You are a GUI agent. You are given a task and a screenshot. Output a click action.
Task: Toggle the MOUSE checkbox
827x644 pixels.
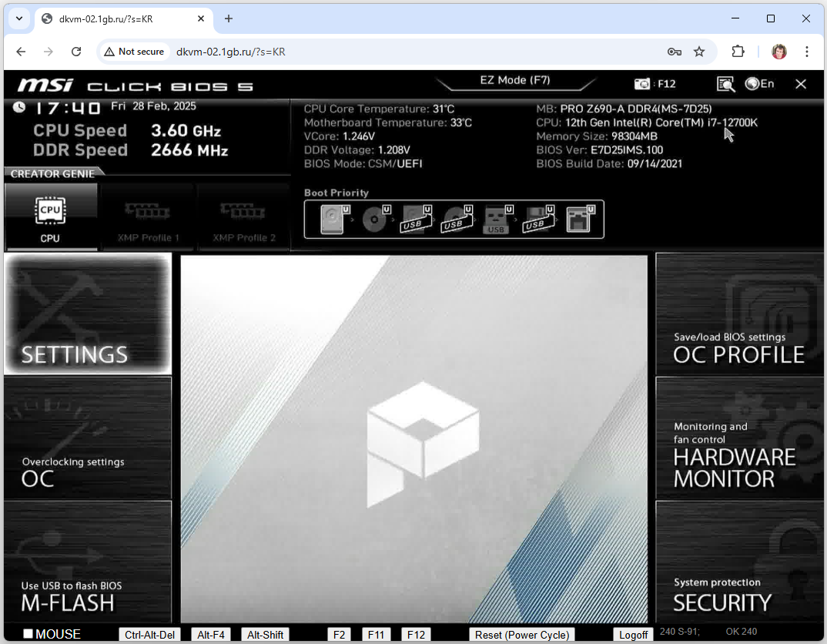tap(28, 634)
